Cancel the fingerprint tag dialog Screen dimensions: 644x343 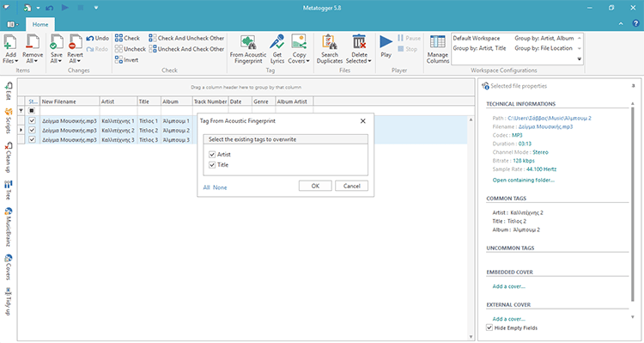[351, 186]
